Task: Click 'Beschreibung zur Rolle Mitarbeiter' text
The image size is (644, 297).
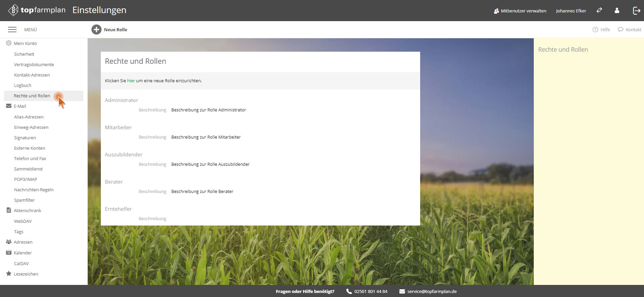Action: click(x=206, y=137)
